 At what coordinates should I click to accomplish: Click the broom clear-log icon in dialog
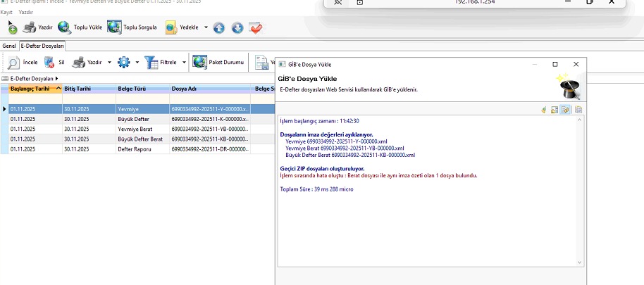[544, 109]
